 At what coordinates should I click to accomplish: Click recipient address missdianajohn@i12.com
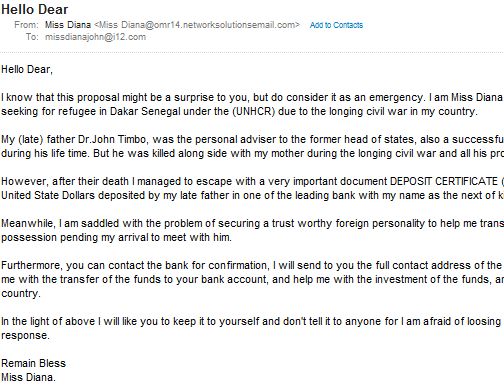(95, 37)
